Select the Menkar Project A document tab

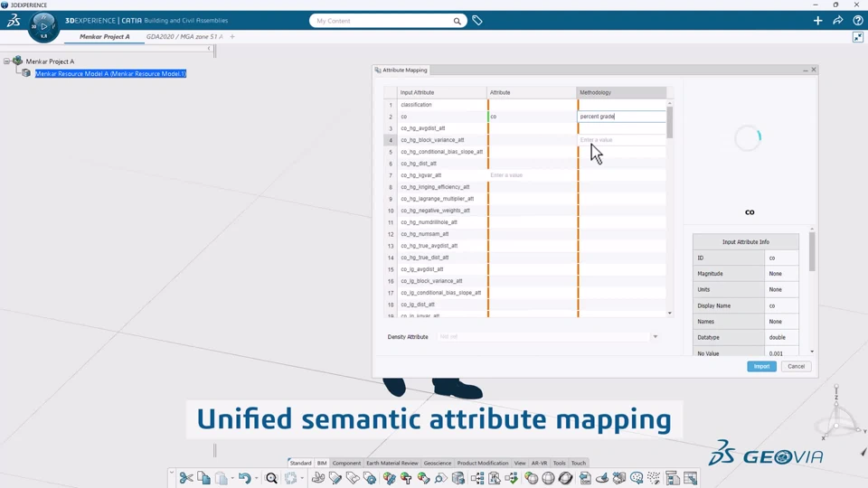tap(105, 36)
